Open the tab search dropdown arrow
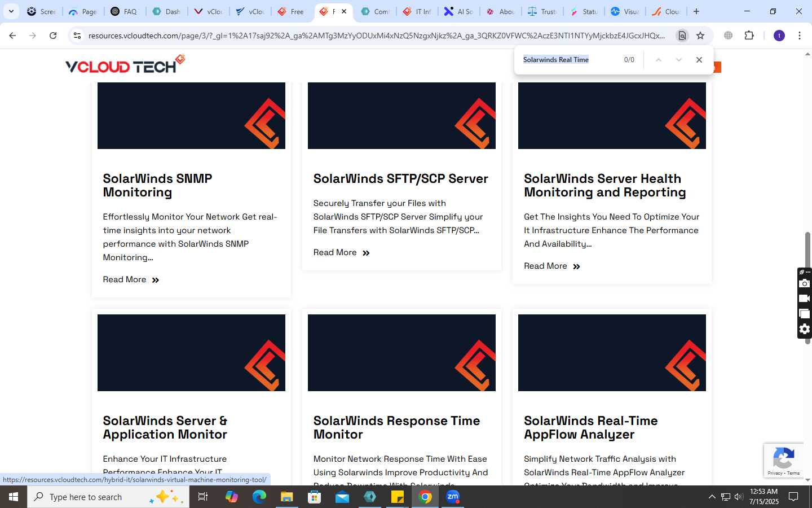The image size is (812, 508). point(11,11)
